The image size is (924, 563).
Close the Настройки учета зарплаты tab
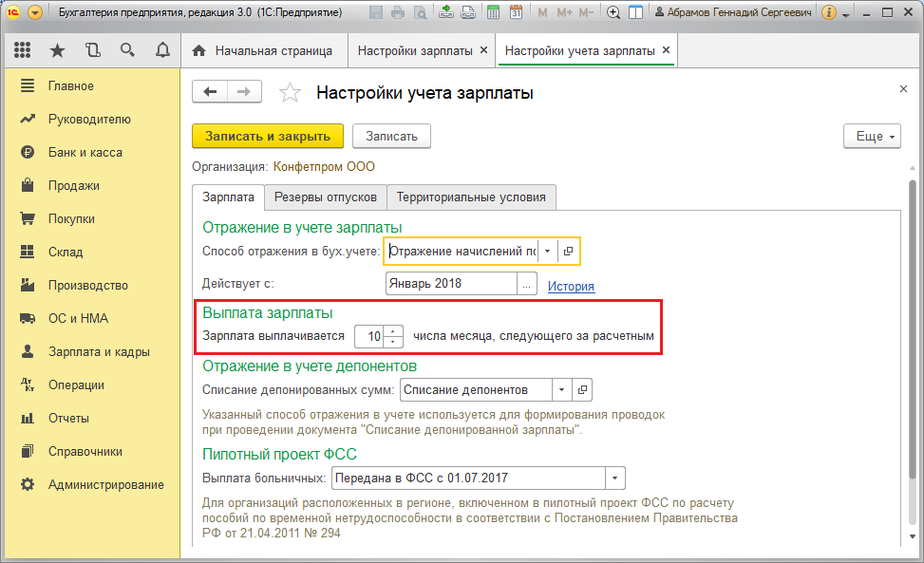pos(666,50)
